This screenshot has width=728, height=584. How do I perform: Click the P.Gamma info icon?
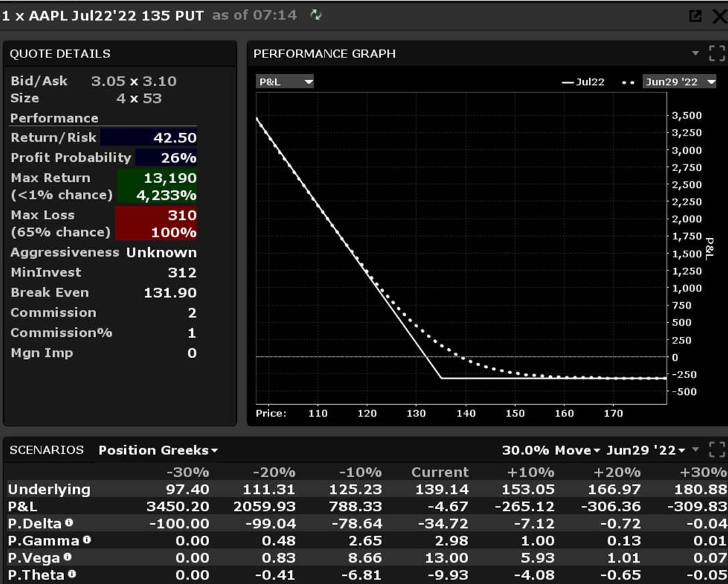(87, 540)
